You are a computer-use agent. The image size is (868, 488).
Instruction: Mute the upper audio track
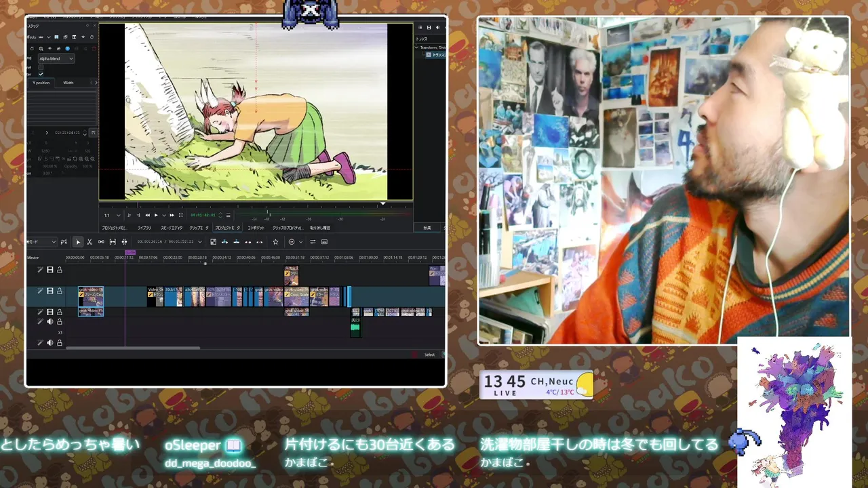click(50, 322)
